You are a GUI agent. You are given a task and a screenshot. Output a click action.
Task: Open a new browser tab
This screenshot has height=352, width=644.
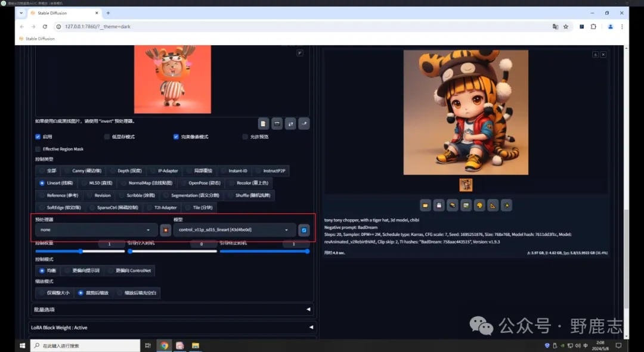108,13
